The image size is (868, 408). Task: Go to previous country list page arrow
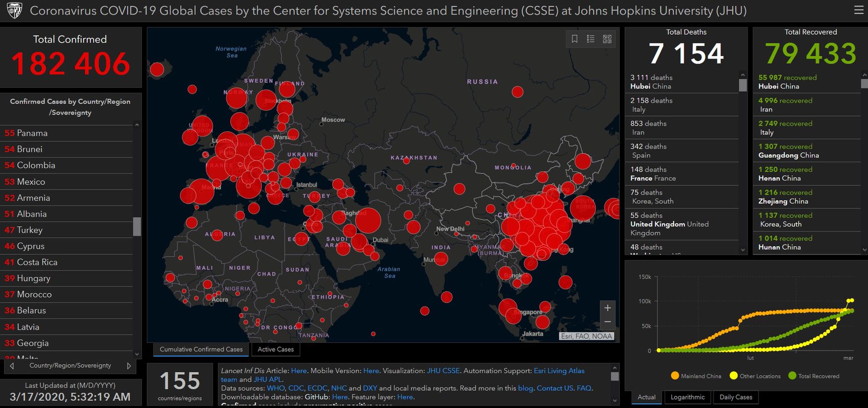[12, 366]
